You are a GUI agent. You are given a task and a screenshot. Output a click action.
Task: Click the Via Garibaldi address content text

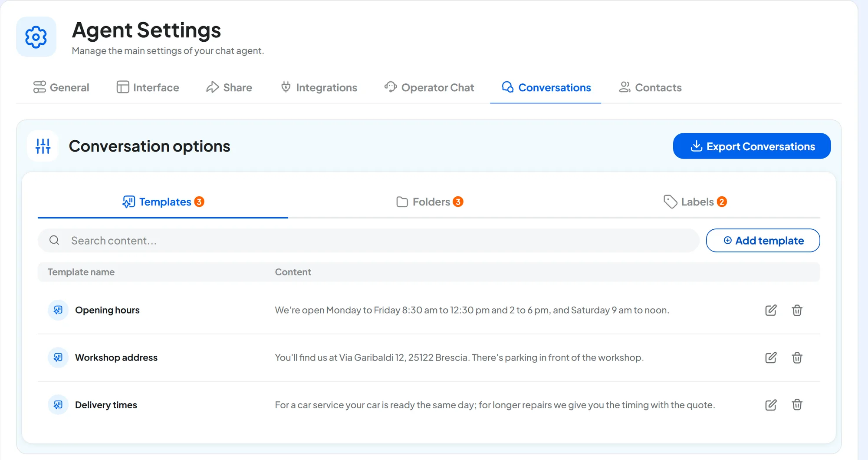point(459,357)
